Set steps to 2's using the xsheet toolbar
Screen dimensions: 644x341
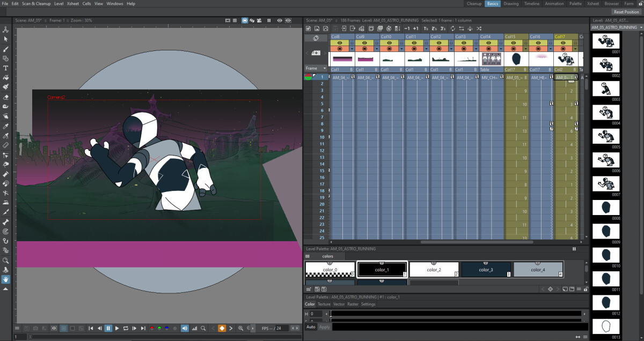434,28
